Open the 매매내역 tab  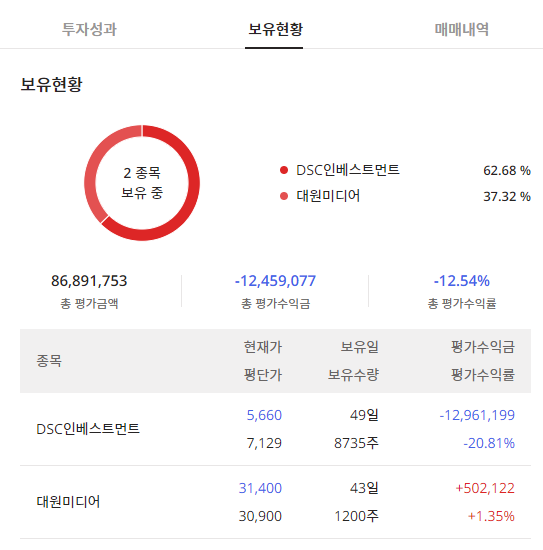click(x=461, y=29)
